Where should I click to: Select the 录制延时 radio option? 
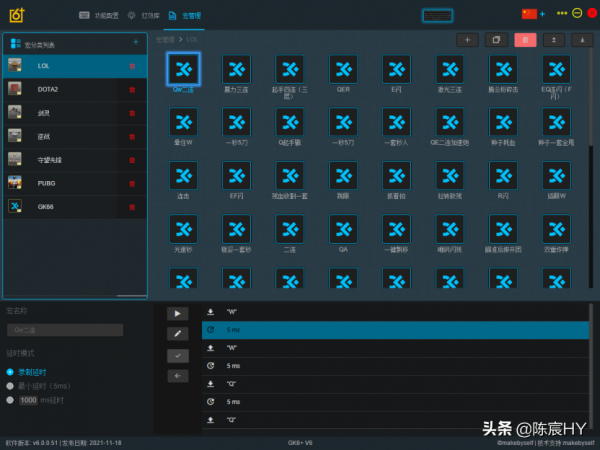(x=10, y=372)
